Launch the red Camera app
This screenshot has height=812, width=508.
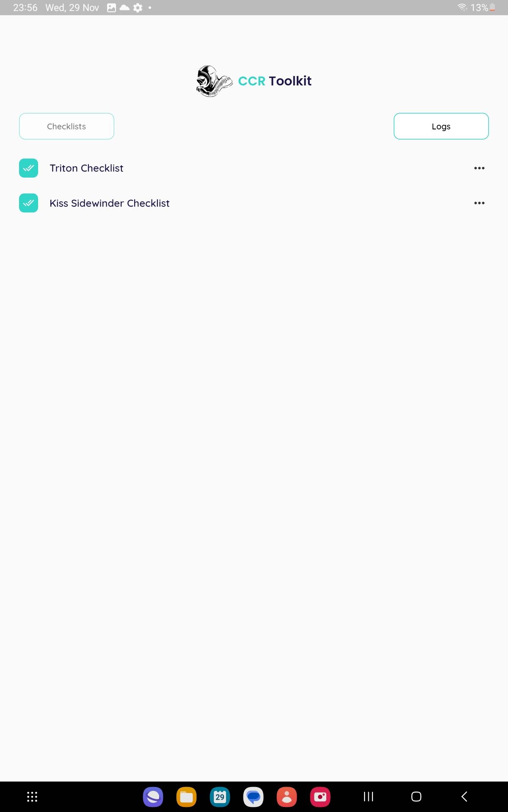coord(320,797)
